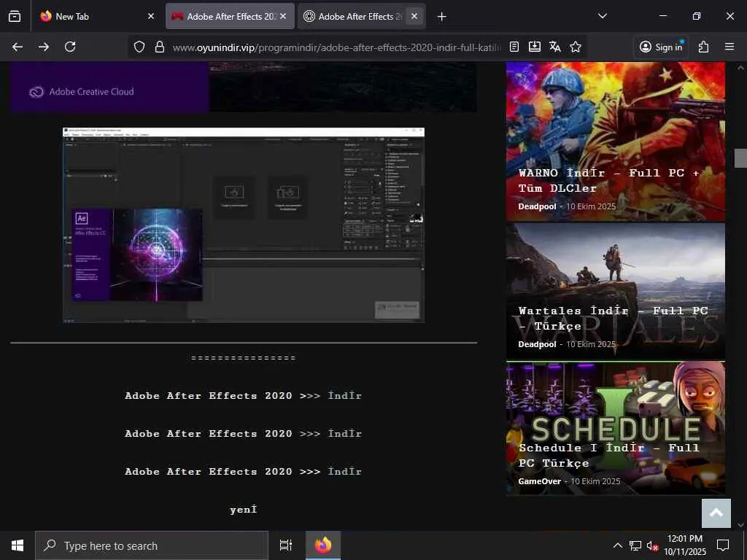The width and height of the screenshot is (747, 560).
Task: Click Deadpool author under Wartales post
Action: [537, 344]
